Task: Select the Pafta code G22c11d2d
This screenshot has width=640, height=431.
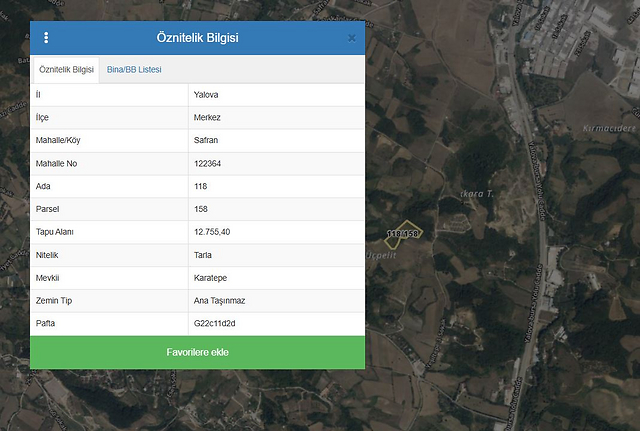Action: (214, 325)
